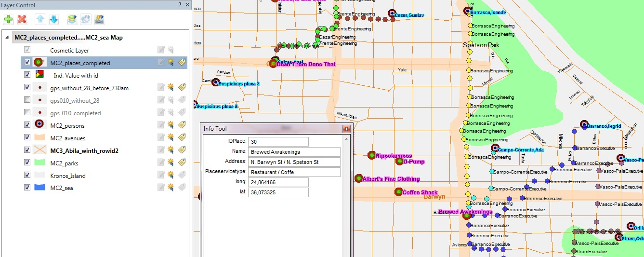Enable the gps010_without_28 layer checkbox
Screen dimensions: 644x257
[27, 100]
